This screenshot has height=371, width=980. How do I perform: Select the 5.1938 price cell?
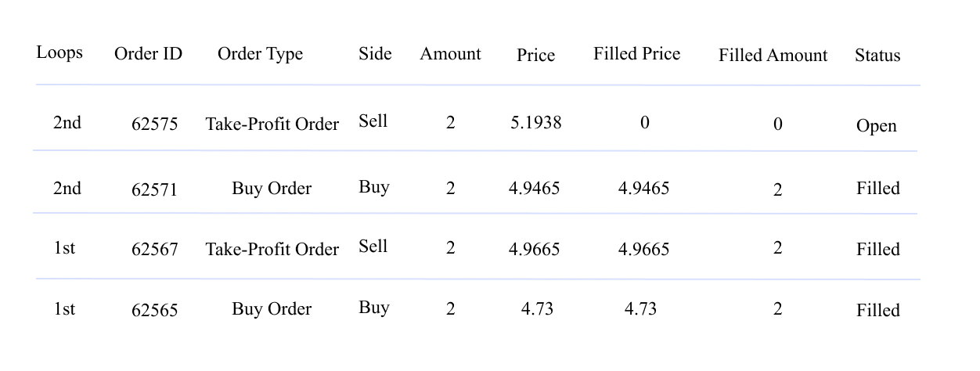(535, 123)
